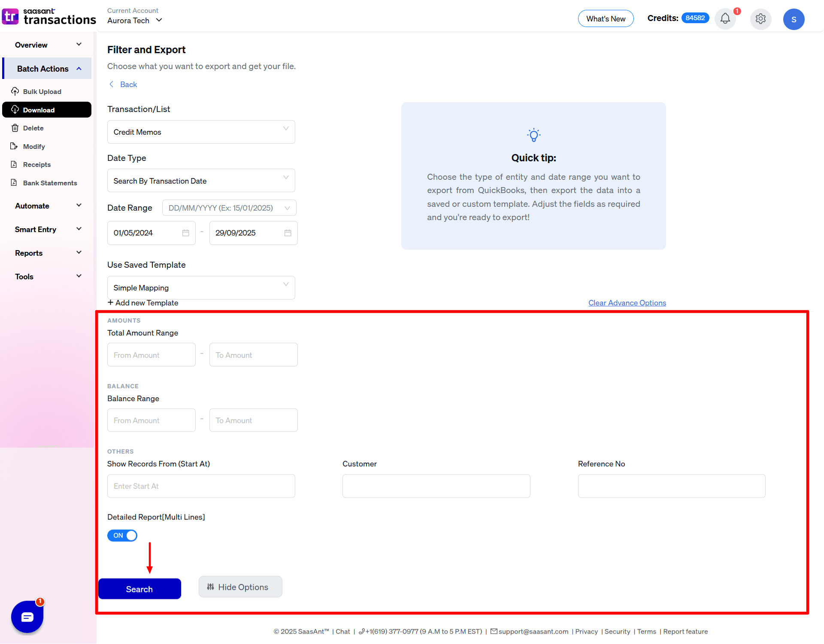This screenshot has width=824, height=644.
Task: Click inside the Customer input field
Action: (x=436, y=486)
